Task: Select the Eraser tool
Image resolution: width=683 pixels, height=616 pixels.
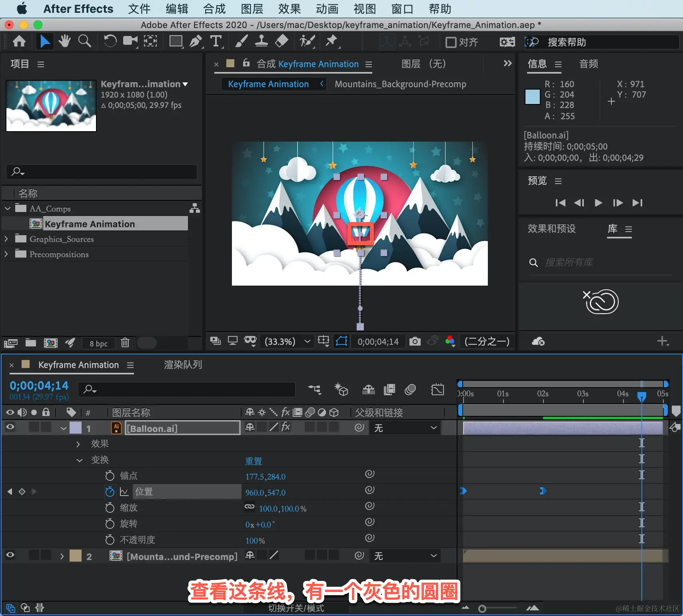Action: pos(282,41)
